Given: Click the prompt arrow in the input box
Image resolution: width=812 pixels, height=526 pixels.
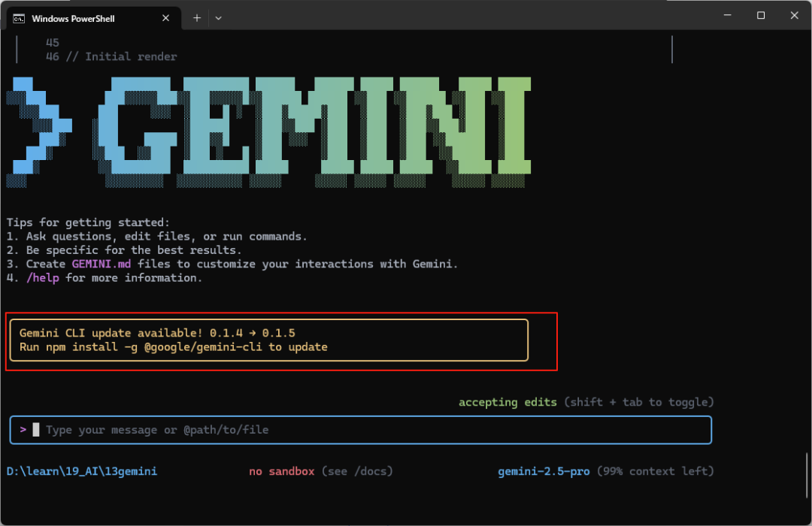Looking at the screenshot, I should 23,430.
